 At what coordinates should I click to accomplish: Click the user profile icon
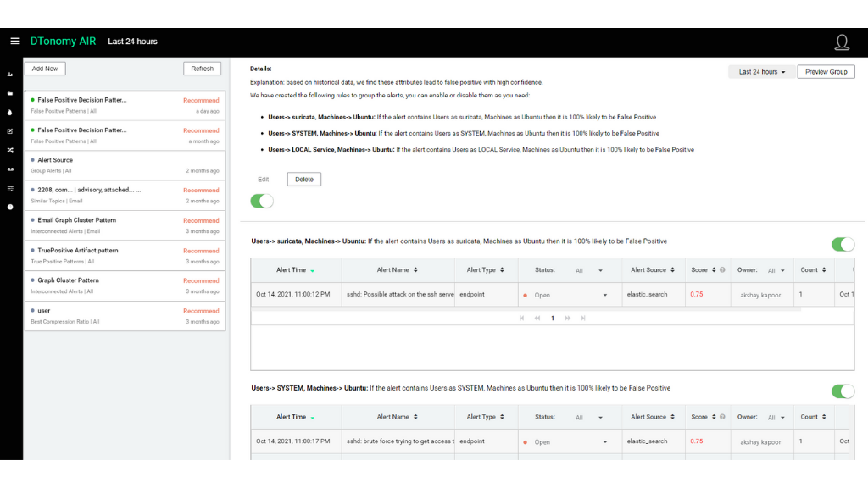[841, 42]
